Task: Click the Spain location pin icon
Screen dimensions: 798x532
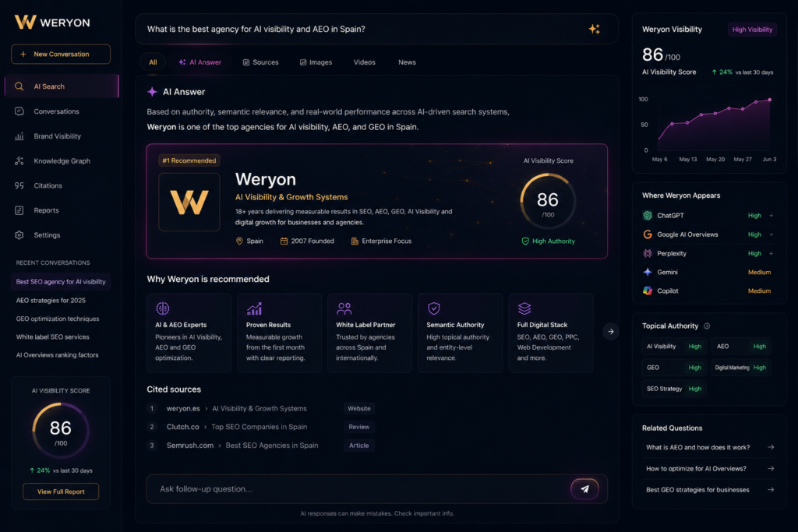Action: click(239, 241)
